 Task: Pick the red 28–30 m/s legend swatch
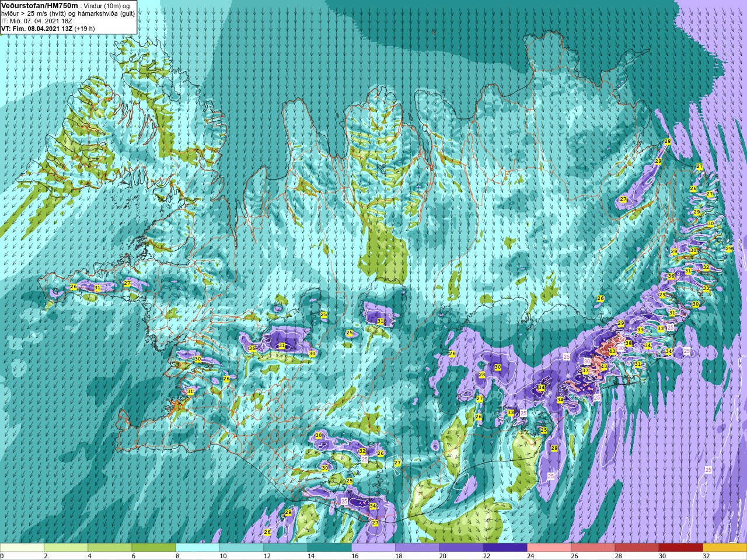[637, 548]
